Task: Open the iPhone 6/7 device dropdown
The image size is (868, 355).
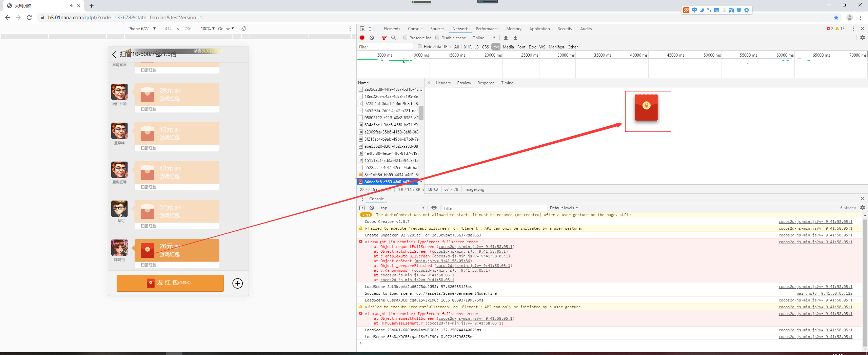Action: pyautogui.click(x=141, y=29)
